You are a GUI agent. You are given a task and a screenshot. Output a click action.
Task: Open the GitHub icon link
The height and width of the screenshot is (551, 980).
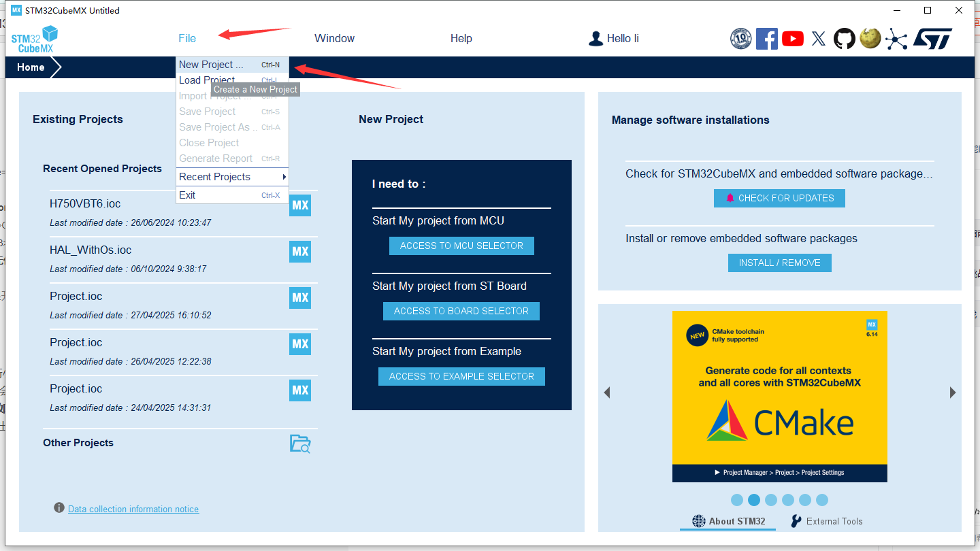[845, 39]
